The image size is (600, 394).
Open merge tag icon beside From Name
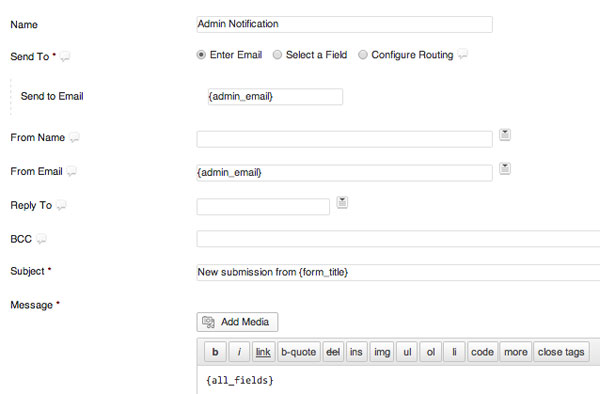pos(505,135)
